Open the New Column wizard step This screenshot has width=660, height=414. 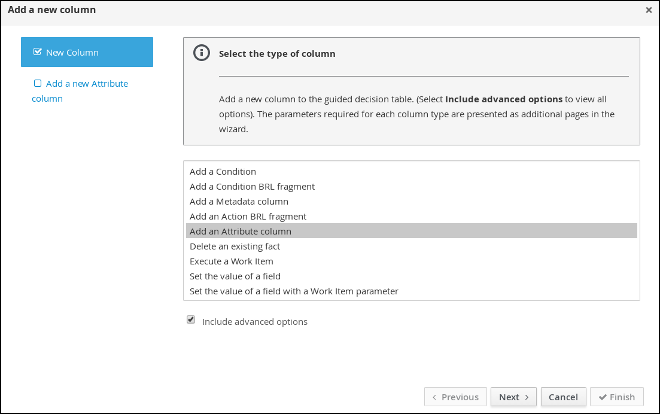pos(86,52)
